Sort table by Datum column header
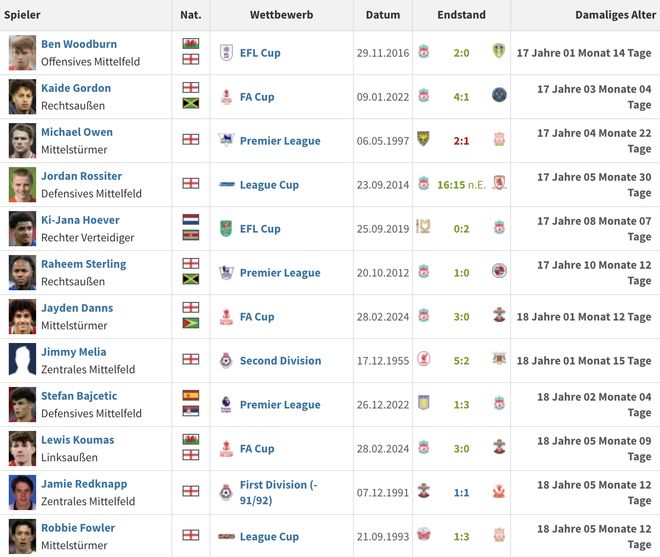This screenshot has height=557, width=660. 383,15
